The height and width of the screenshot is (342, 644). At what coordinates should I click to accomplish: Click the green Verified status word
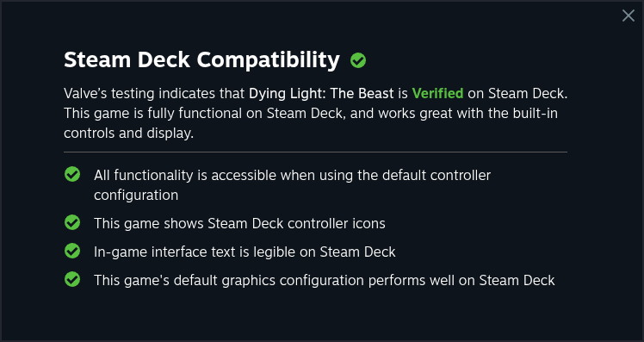pos(437,93)
